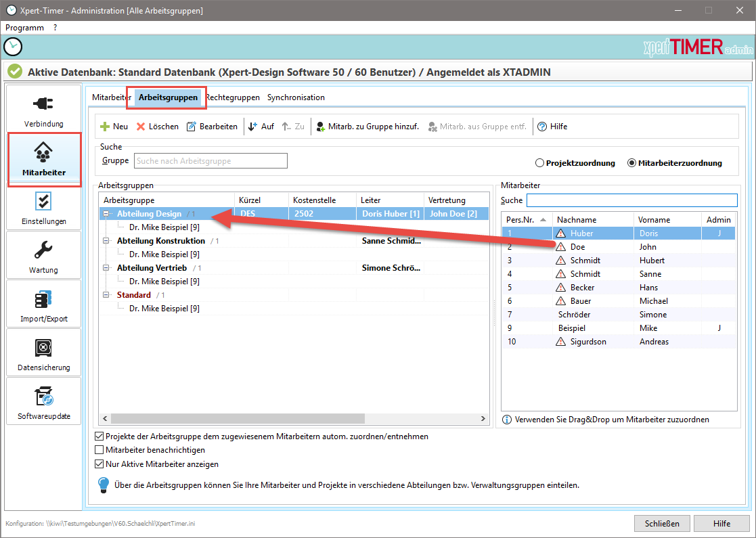Toggle Mitarbeiter benachrichtigen on
Viewport: 756px width, 538px height.
[x=100, y=450]
